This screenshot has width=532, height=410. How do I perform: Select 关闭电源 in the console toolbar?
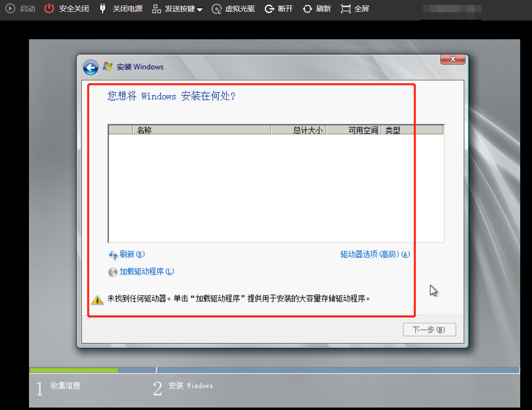click(x=128, y=9)
